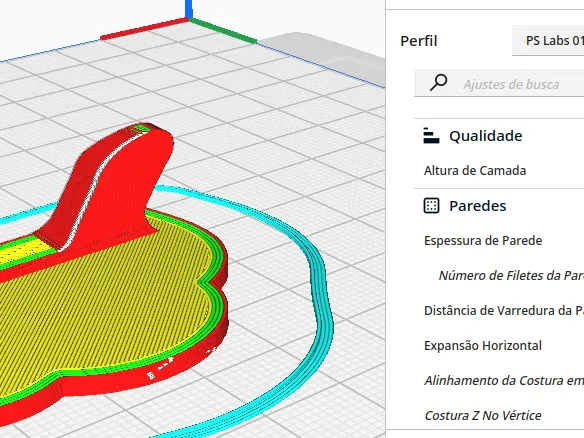Select the Altura de Camada setting

coord(475,171)
